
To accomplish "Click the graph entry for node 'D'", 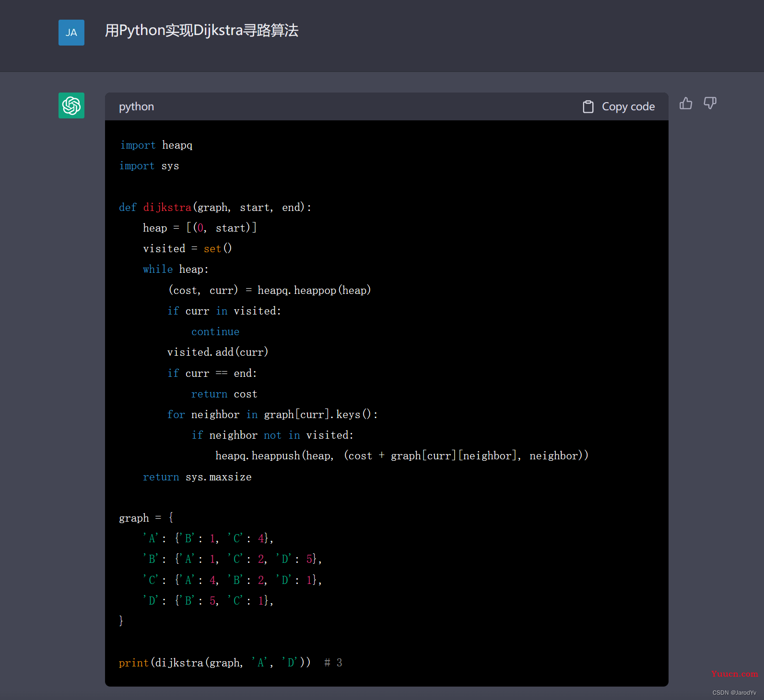I will click(x=208, y=601).
